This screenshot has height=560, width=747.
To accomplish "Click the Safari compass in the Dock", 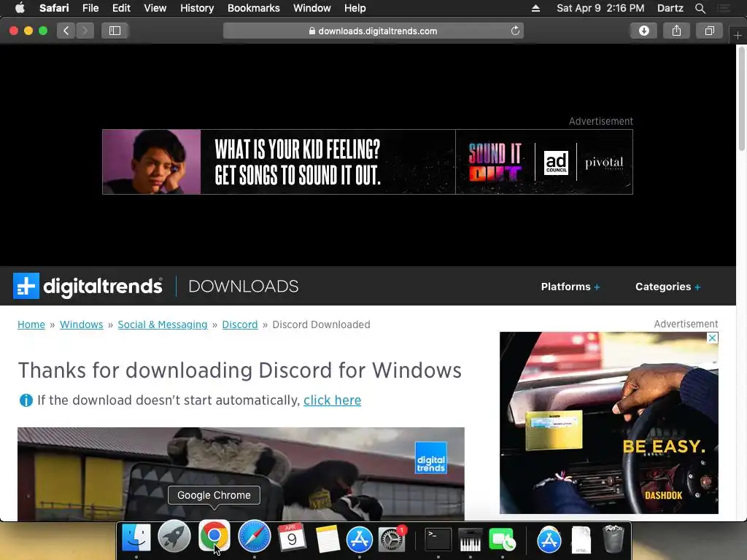I will [255, 537].
